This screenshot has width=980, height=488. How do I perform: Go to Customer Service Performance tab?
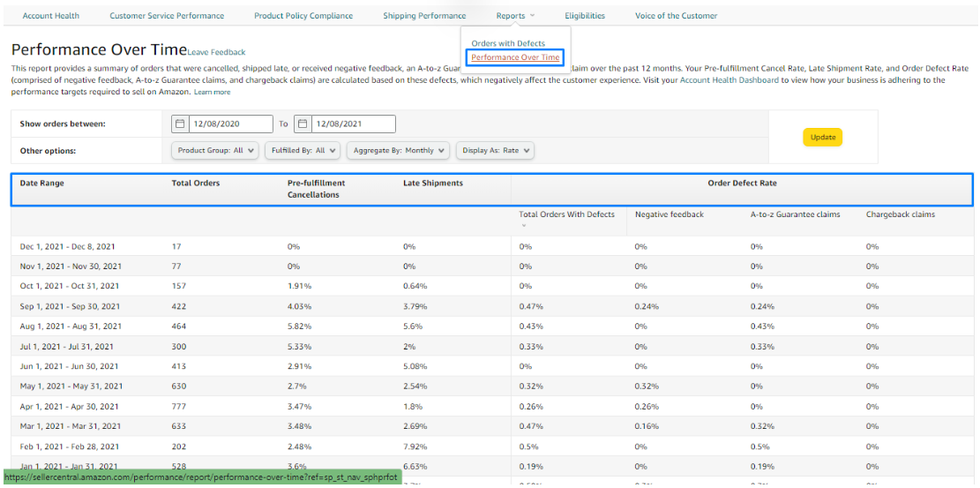click(x=167, y=16)
